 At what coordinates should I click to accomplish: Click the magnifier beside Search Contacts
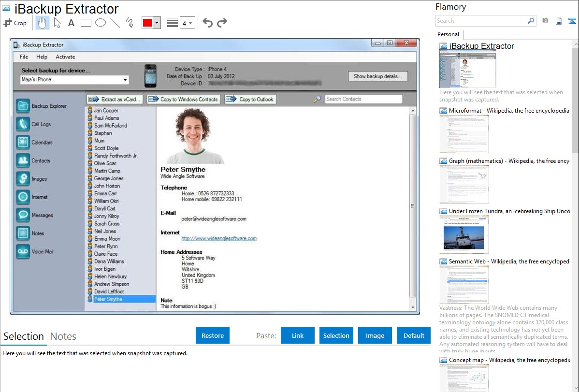click(317, 99)
